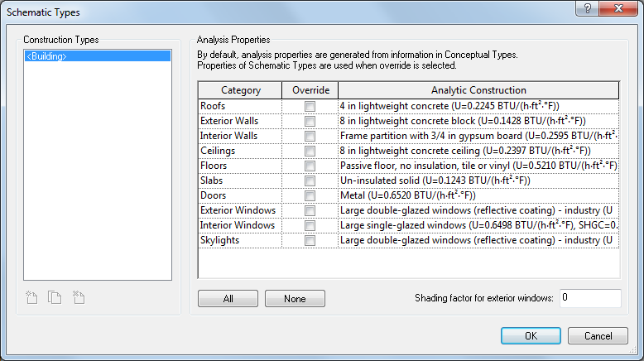Click the Cancel button
The image size is (644, 361).
[x=598, y=336]
